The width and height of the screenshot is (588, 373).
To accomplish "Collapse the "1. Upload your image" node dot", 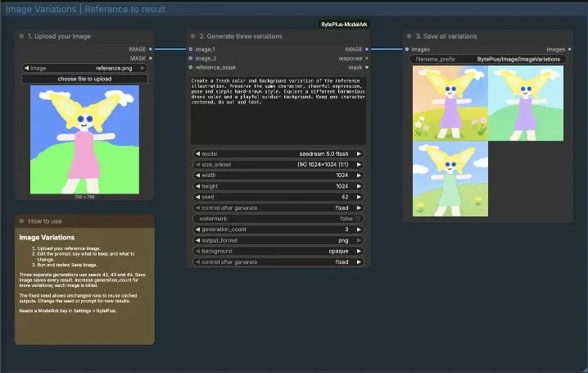I will [21, 36].
